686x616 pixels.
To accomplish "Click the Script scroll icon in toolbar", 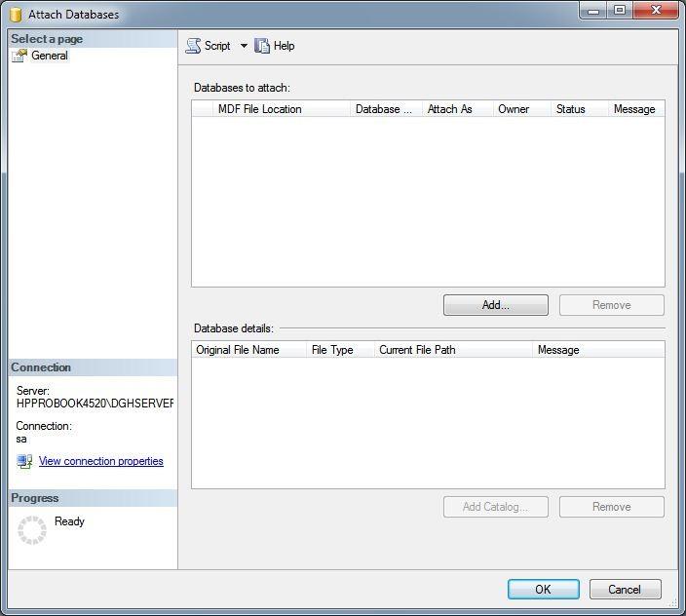I will click(x=193, y=46).
